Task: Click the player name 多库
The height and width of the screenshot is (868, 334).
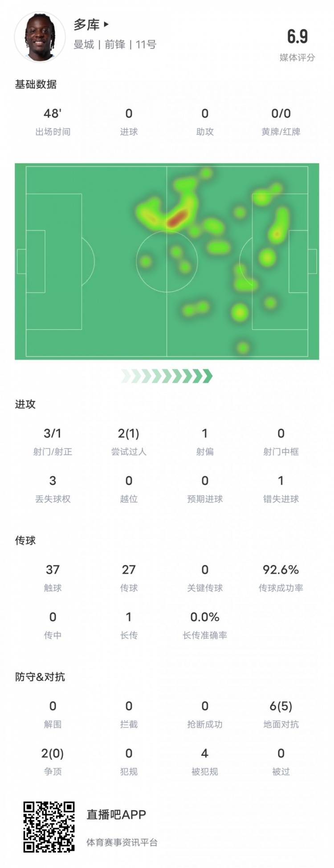Action: tap(86, 25)
